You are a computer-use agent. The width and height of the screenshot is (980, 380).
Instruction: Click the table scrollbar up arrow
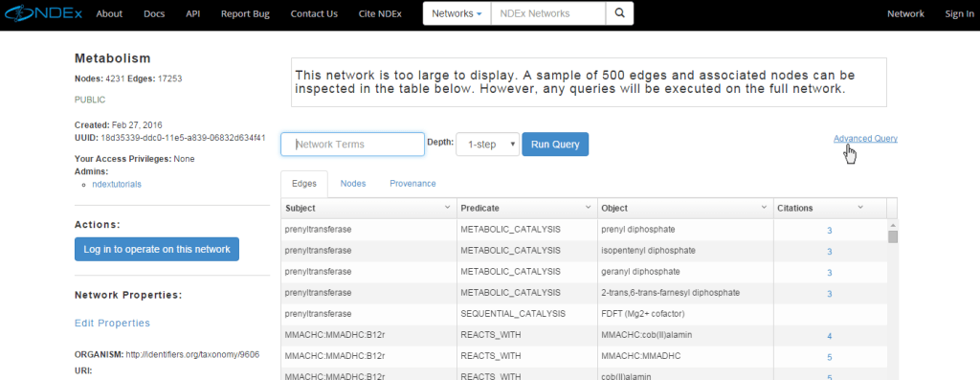(x=893, y=225)
